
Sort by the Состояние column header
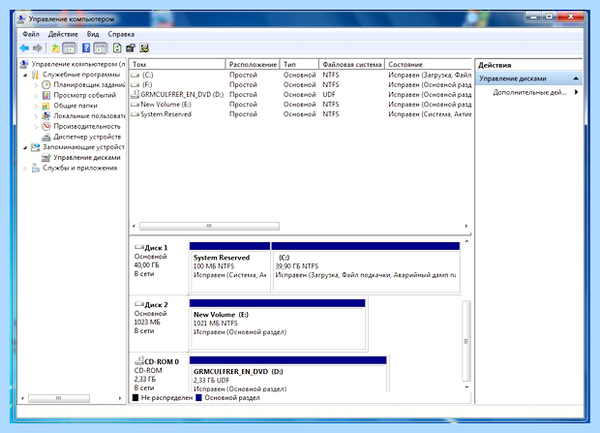click(428, 64)
